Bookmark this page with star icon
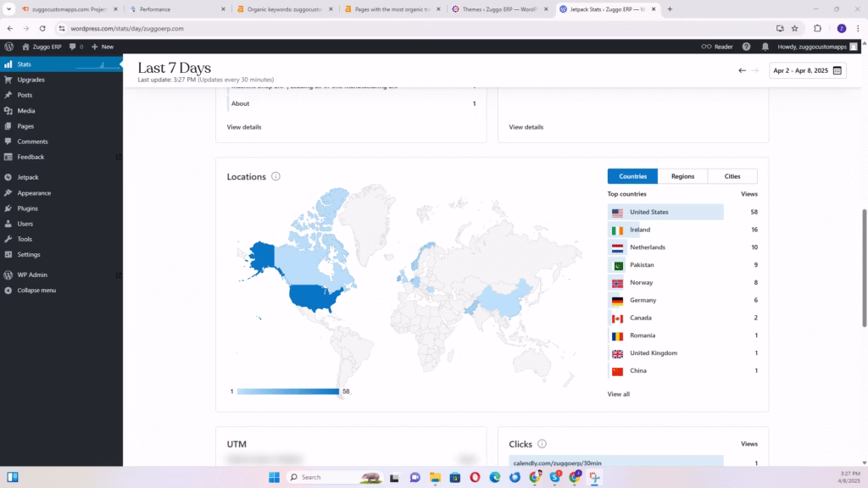Image resolution: width=868 pixels, height=488 pixels. (x=794, y=28)
